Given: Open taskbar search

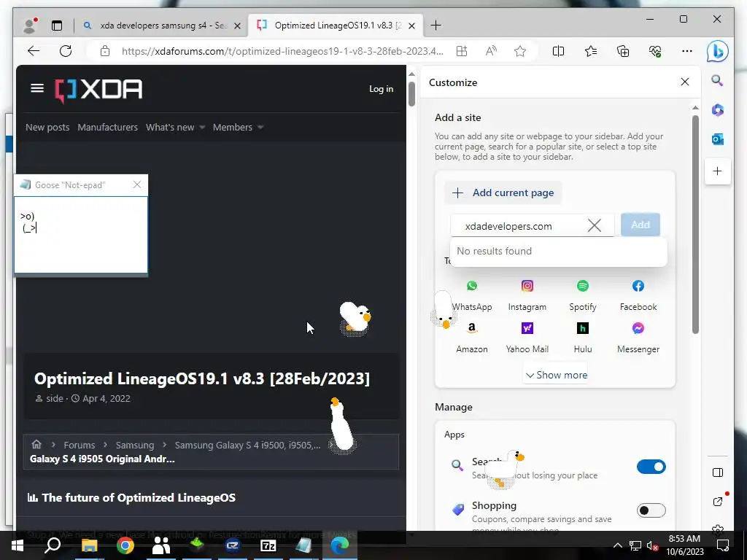Looking at the screenshot, I should (x=53, y=545).
